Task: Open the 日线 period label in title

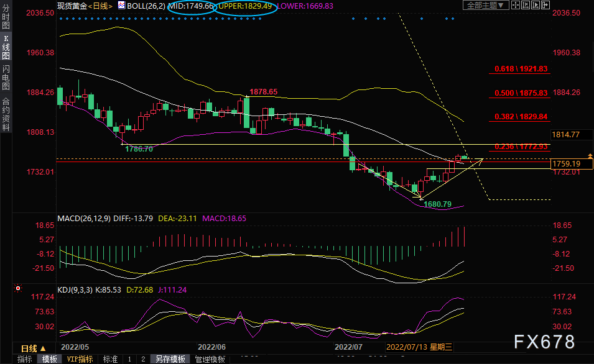Action: coord(100,6)
